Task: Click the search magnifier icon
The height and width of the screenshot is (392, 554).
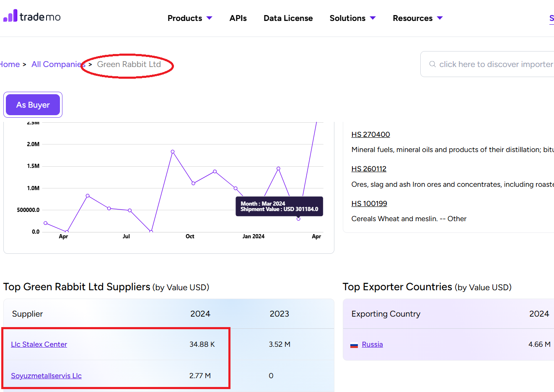Action: pos(432,64)
